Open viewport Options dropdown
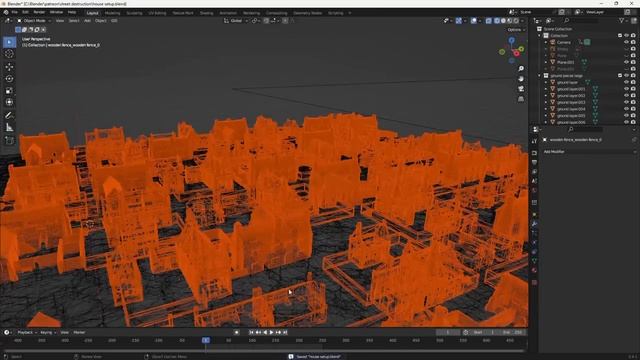640x360 pixels. (x=516, y=30)
